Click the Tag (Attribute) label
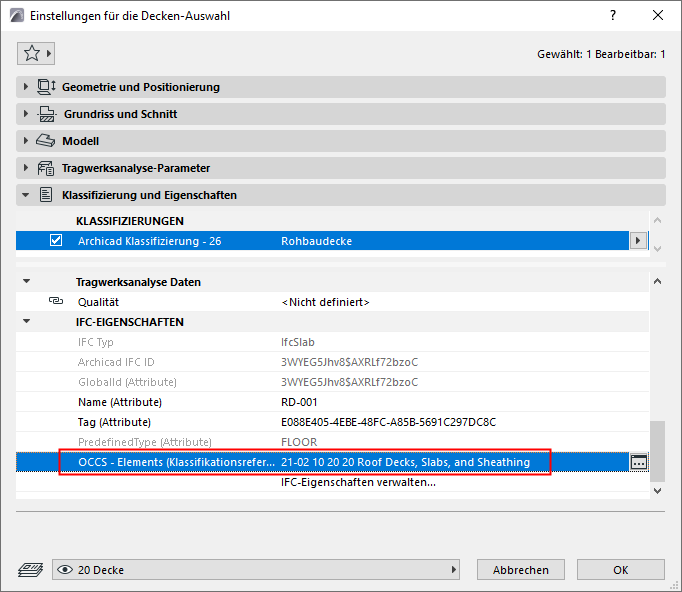This screenshot has height=592, width=682. (114, 422)
